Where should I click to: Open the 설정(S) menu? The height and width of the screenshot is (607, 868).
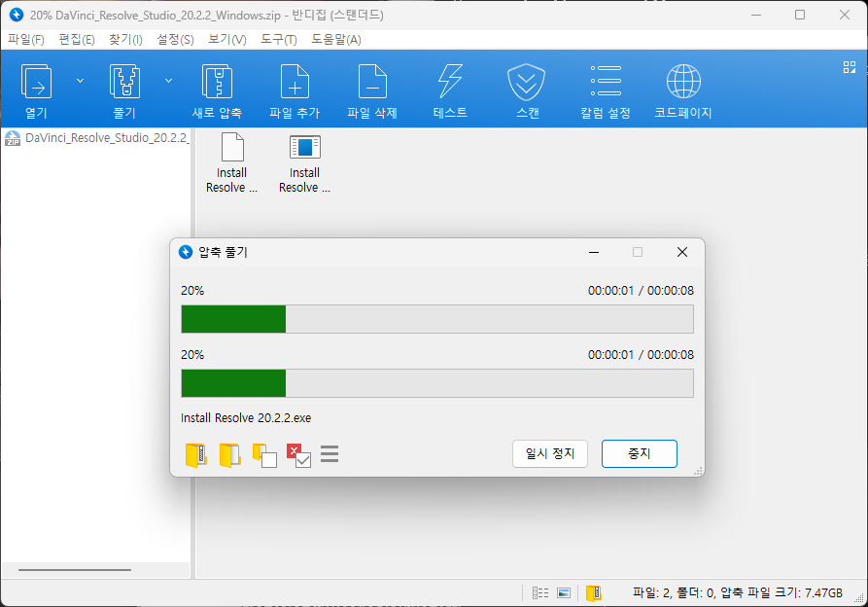click(175, 39)
